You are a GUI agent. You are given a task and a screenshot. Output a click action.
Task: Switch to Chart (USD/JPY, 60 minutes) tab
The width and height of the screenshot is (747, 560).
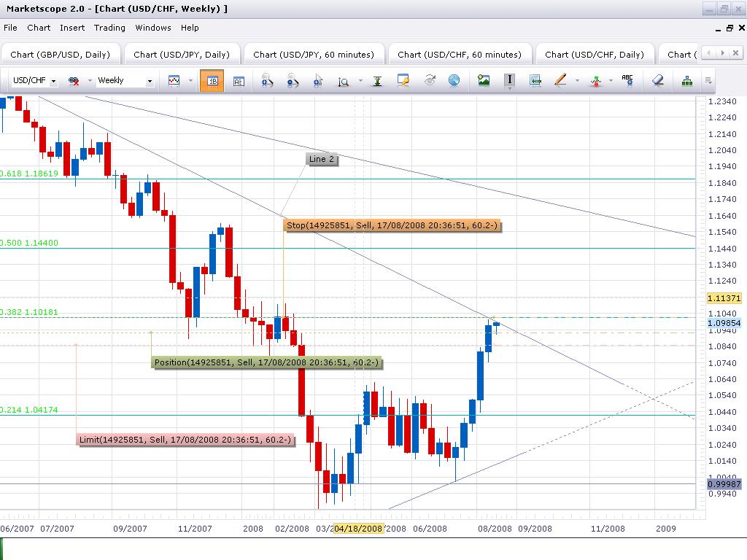tap(314, 54)
